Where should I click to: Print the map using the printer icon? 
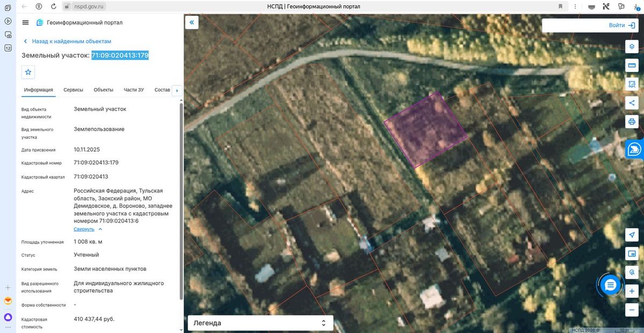[x=632, y=122]
